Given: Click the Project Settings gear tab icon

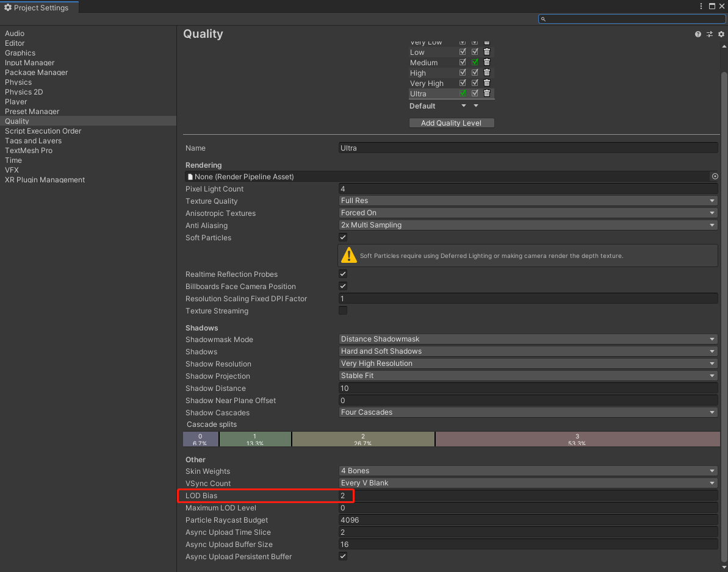Looking at the screenshot, I should (x=8, y=7).
